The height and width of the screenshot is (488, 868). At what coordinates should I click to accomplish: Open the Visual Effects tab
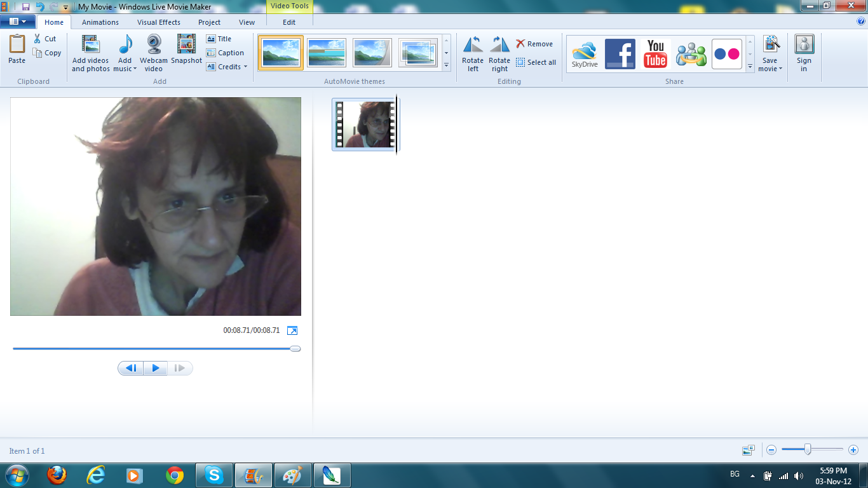coord(159,22)
